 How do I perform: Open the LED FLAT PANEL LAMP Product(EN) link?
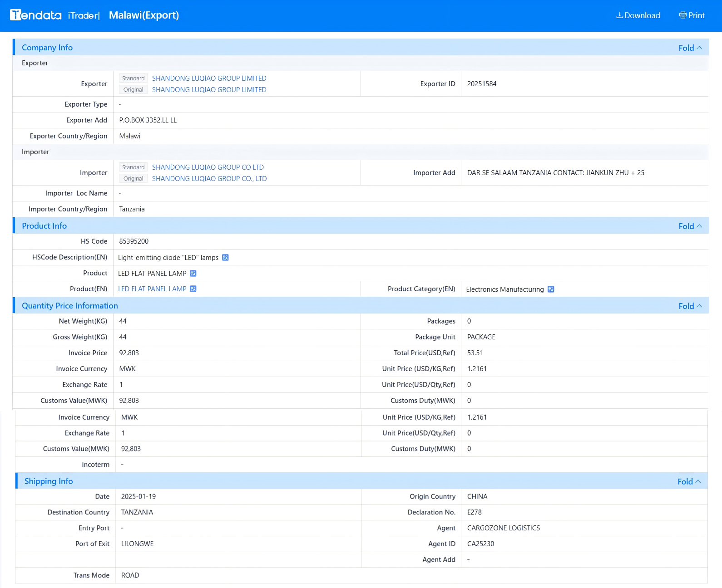(x=152, y=289)
